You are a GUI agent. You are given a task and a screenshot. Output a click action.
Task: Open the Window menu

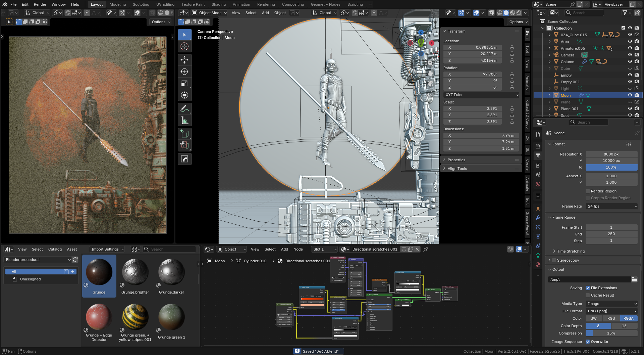click(59, 4)
